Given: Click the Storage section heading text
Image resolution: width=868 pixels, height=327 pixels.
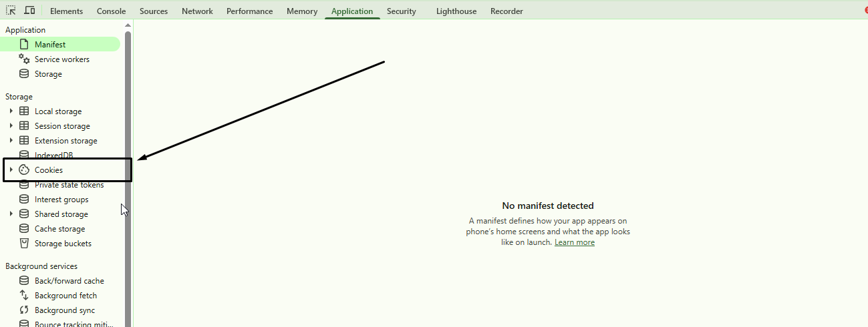Looking at the screenshot, I should (19, 97).
